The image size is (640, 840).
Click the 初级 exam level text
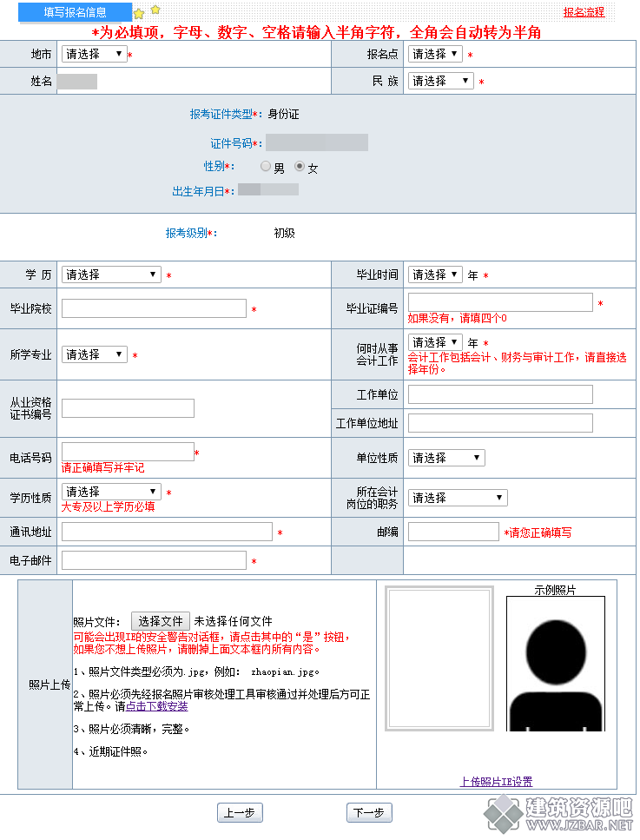point(284,233)
